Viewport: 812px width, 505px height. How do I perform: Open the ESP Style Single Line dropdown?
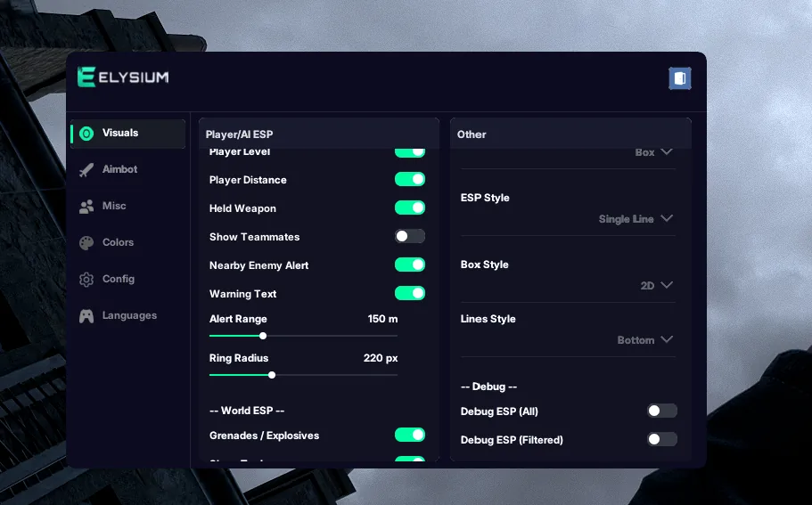point(636,219)
